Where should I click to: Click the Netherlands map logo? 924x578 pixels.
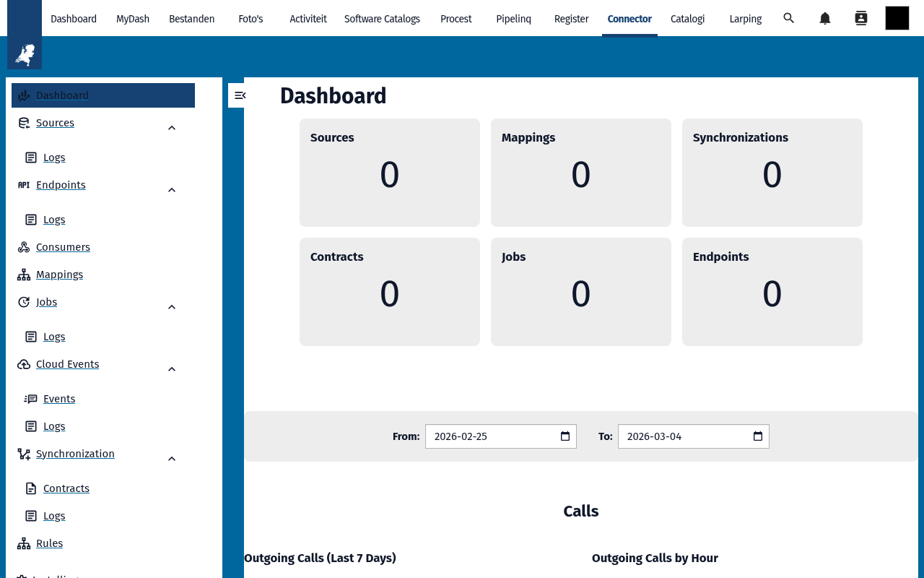pyautogui.click(x=25, y=54)
